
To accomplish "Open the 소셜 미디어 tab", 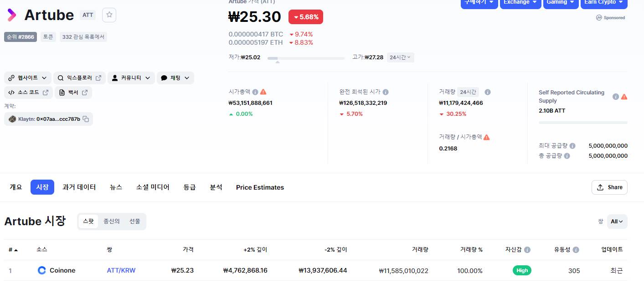I will point(153,187).
